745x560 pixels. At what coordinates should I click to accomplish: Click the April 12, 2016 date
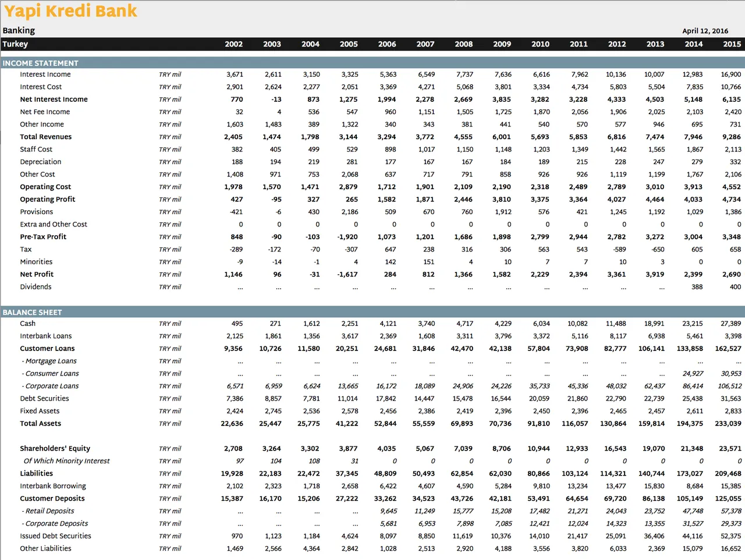point(705,31)
